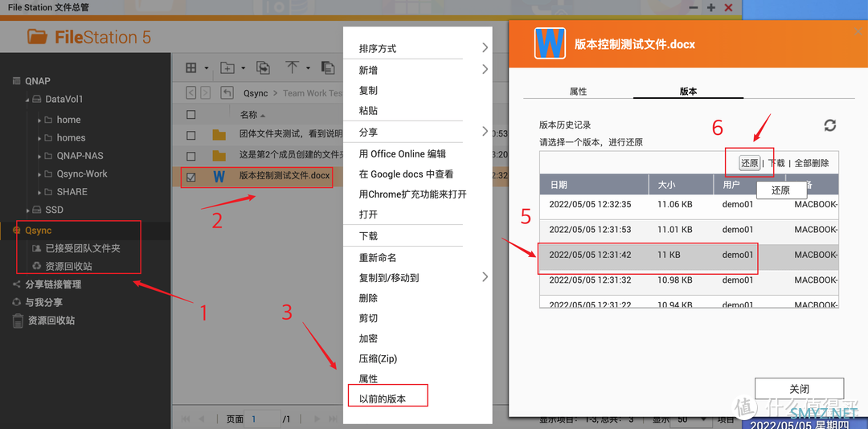Sort versions by 日期 column header
This screenshot has width=868, height=429.
coord(594,184)
